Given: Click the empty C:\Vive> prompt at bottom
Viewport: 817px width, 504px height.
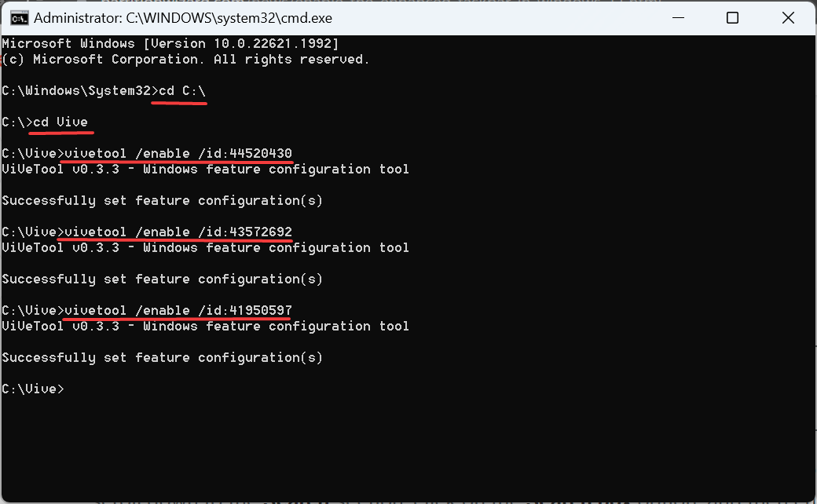Looking at the screenshot, I should pyautogui.click(x=33, y=389).
